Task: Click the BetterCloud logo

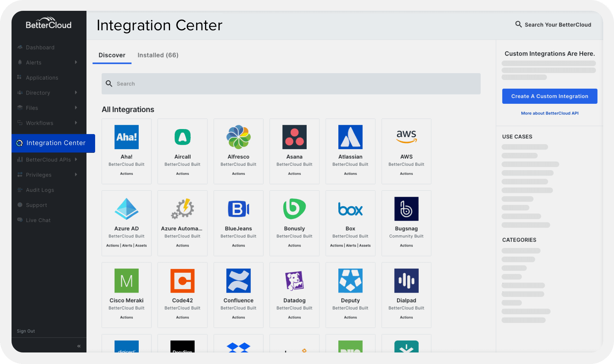Action: tap(49, 23)
